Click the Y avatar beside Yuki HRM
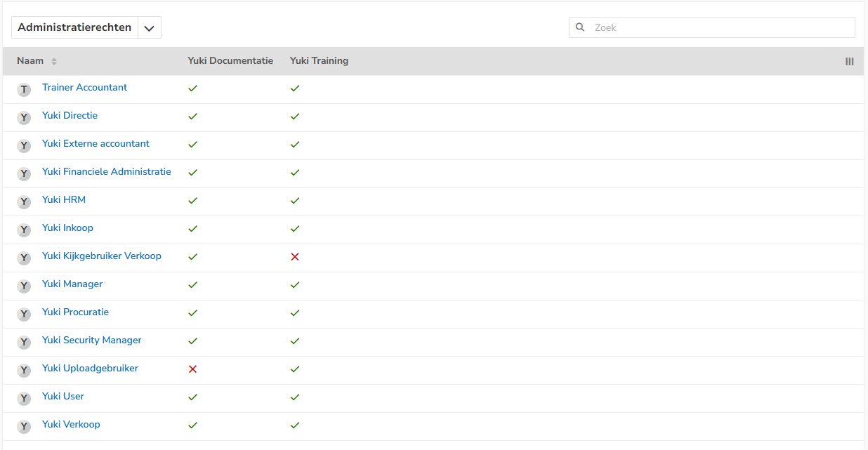 point(25,202)
